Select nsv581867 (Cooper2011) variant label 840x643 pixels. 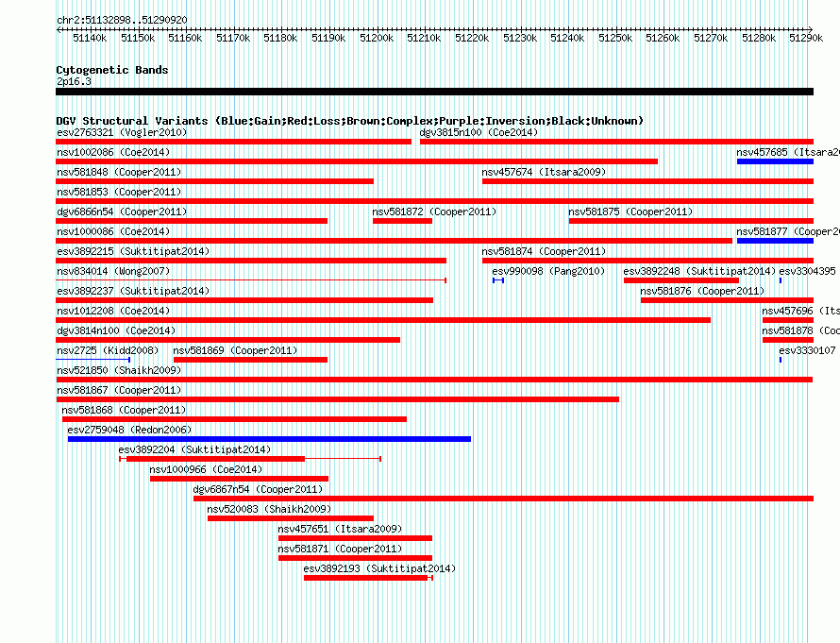click(119, 390)
